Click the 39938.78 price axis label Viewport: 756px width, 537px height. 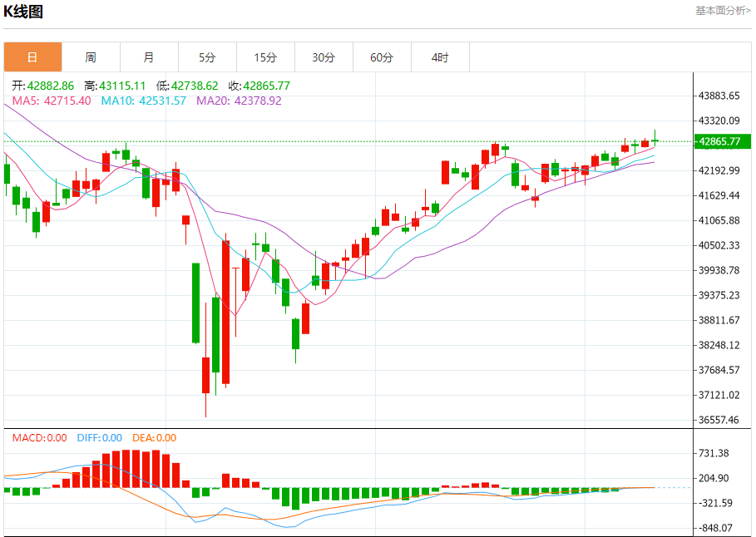pos(719,270)
